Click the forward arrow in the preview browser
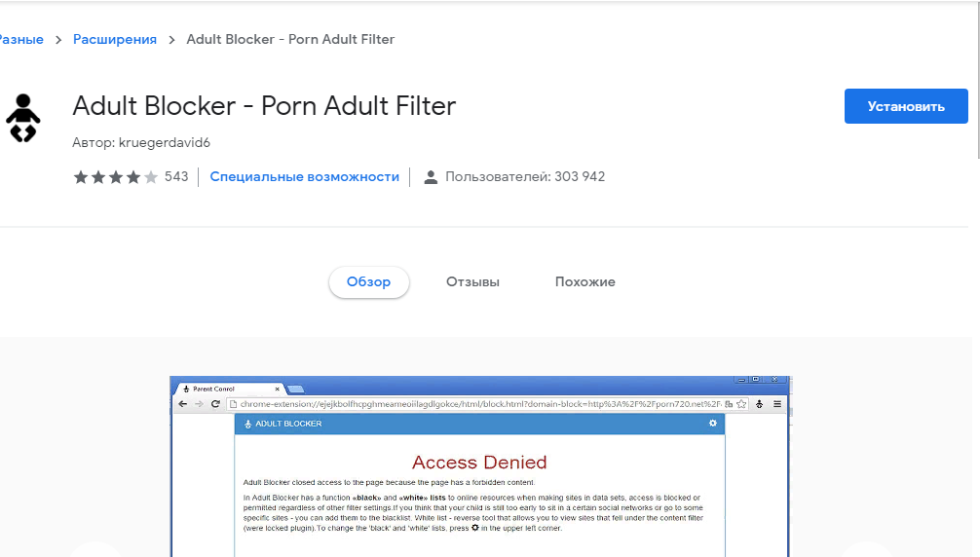The image size is (980, 557). pos(199,404)
